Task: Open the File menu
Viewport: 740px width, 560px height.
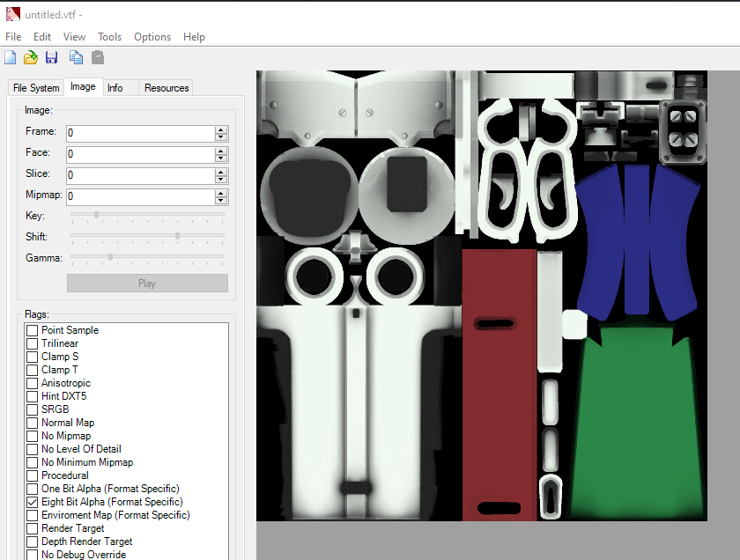Action: coord(13,37)
